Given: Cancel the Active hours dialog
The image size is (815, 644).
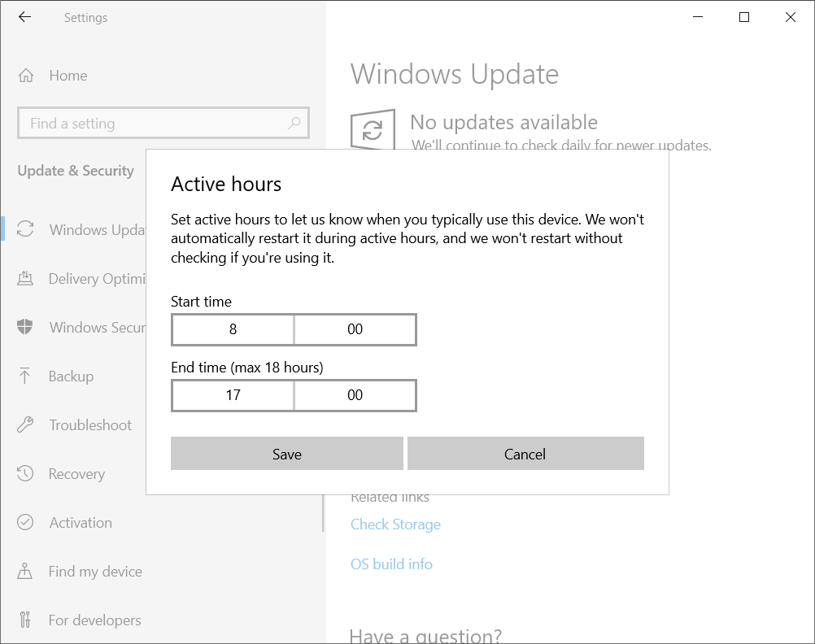Looking at the screenshot, I should tap(525, 454).
